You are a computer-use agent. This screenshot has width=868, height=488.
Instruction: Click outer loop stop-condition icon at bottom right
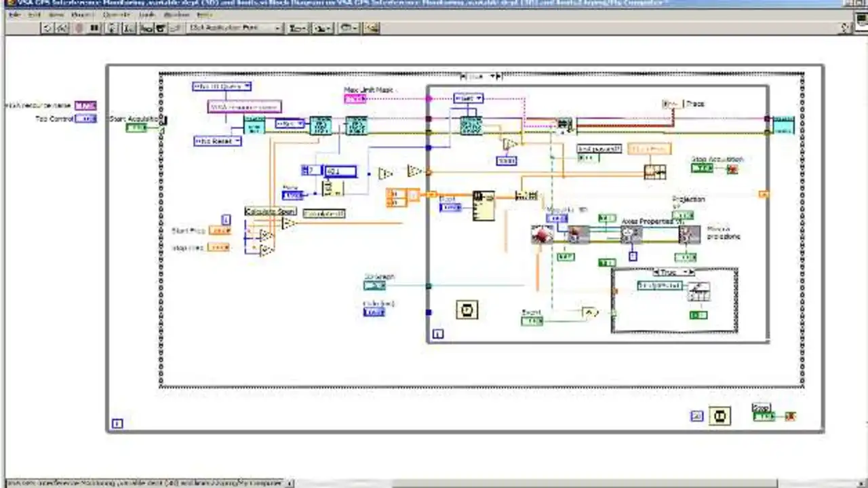pyautogui.click(x=719, y=416)
